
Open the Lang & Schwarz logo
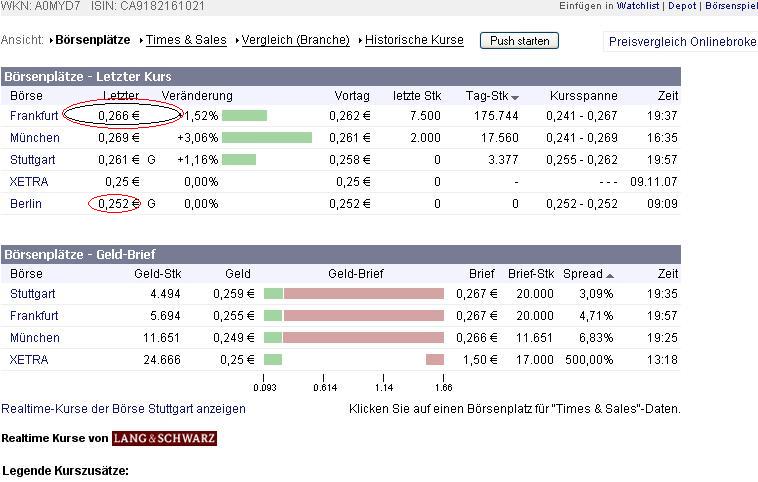164,438
